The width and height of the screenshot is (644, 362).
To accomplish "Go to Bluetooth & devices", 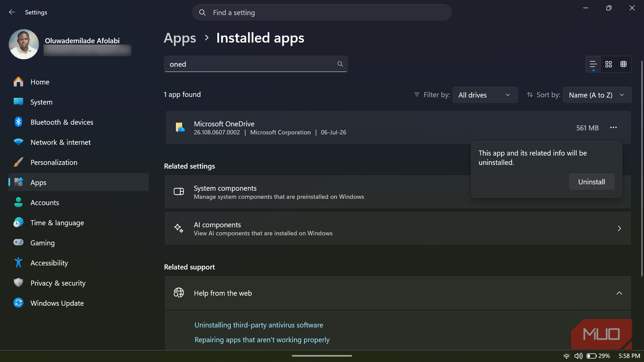I will pyautogui.click(x=78, y=122).
